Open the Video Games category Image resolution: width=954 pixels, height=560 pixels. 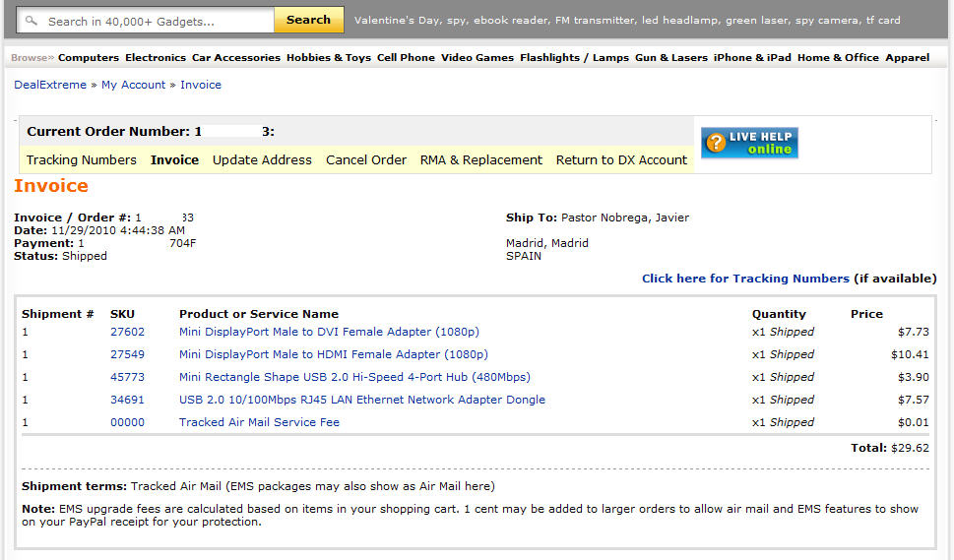(x=477, y=58)
